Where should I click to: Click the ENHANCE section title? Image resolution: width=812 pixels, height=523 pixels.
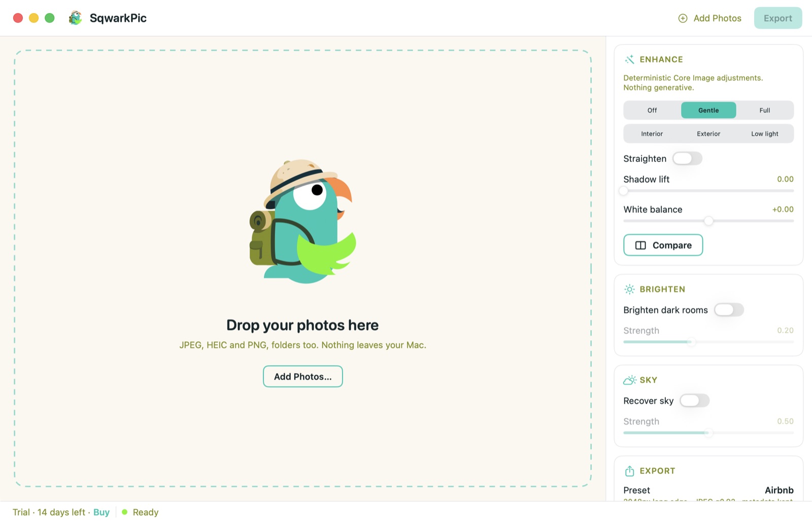coord(661,59)
